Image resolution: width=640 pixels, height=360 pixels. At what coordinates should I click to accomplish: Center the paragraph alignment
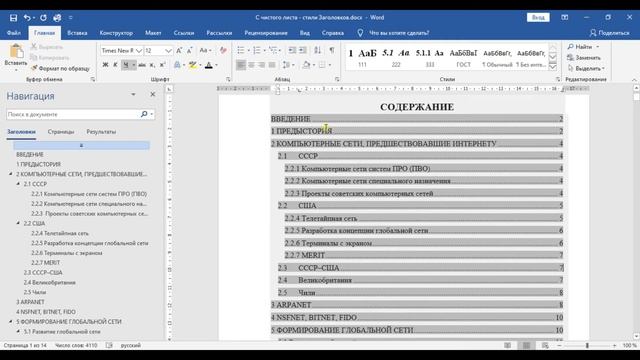pos(251,65)
